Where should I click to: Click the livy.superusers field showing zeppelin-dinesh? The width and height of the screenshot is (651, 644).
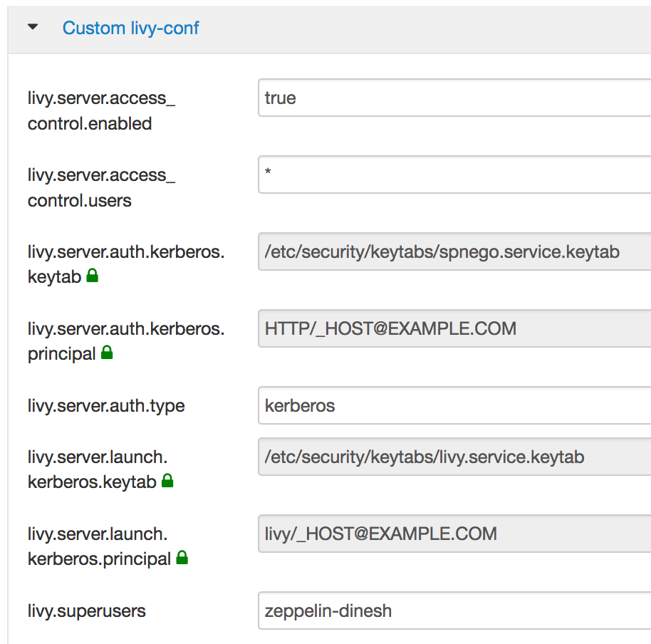click(454, 611)
